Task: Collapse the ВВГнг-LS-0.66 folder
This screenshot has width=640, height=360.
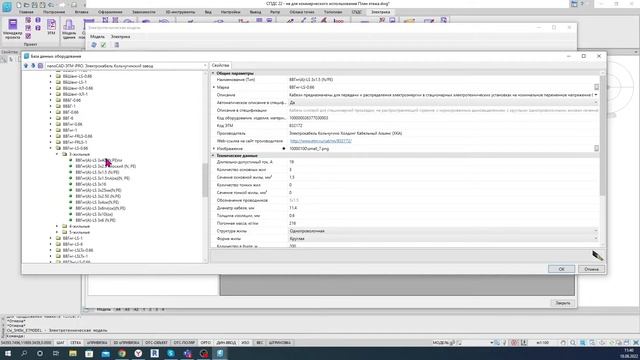Action: point(51,148)
